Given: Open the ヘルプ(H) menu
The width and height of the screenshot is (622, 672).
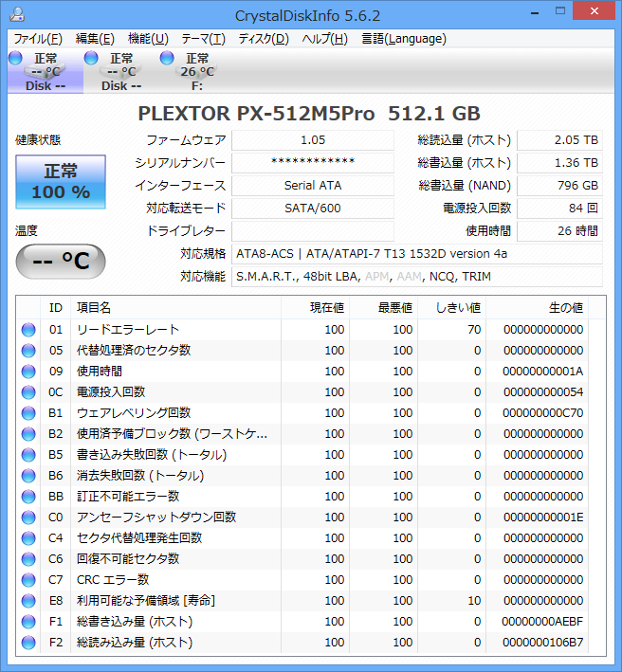Looking at the screenshot, I should (x=325, y=39).
